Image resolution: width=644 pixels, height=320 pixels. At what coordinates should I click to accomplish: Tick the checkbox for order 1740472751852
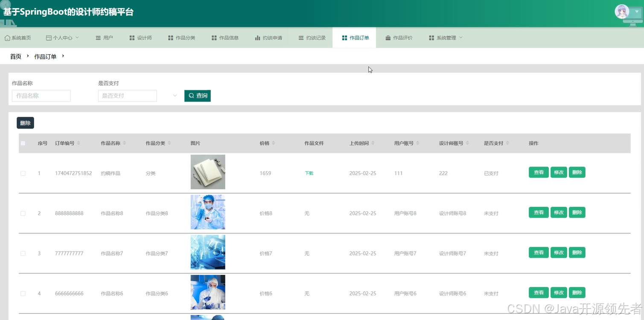23,173
